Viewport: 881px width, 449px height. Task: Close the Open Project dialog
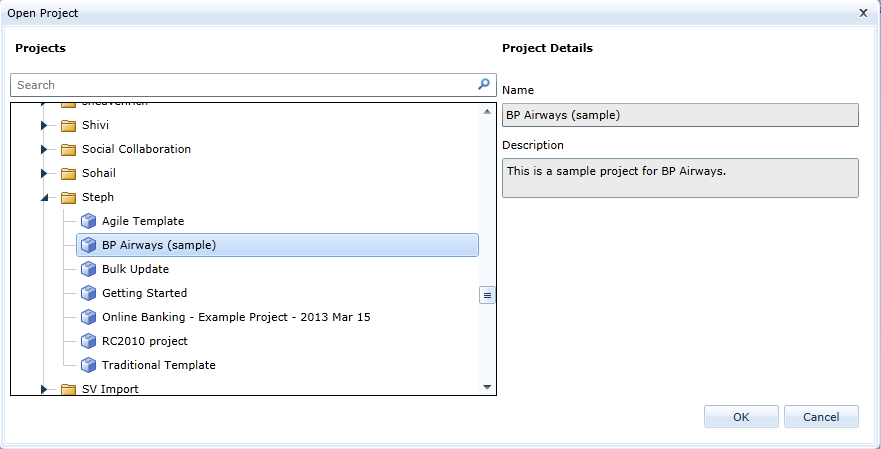coord(863,13)
